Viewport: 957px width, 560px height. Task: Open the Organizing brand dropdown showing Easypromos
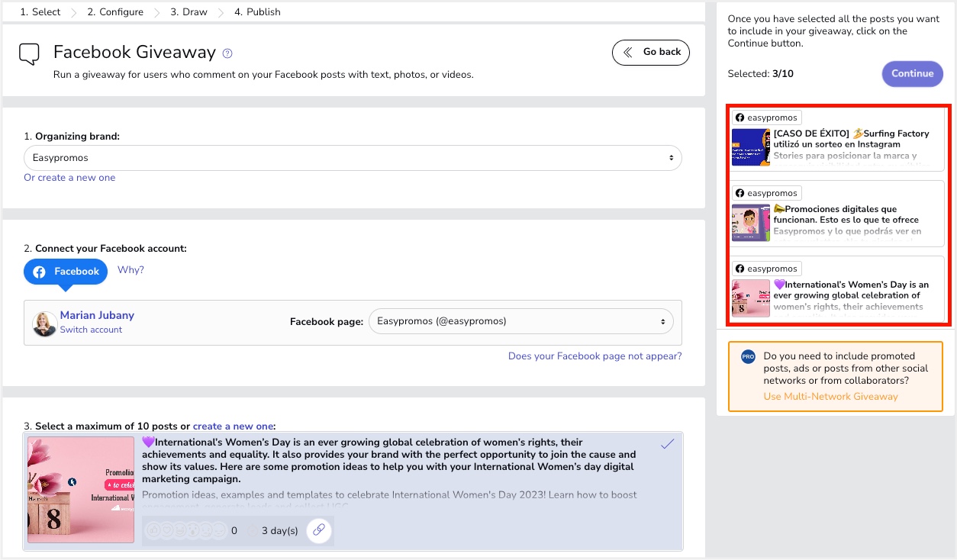(x=353, y=158)
